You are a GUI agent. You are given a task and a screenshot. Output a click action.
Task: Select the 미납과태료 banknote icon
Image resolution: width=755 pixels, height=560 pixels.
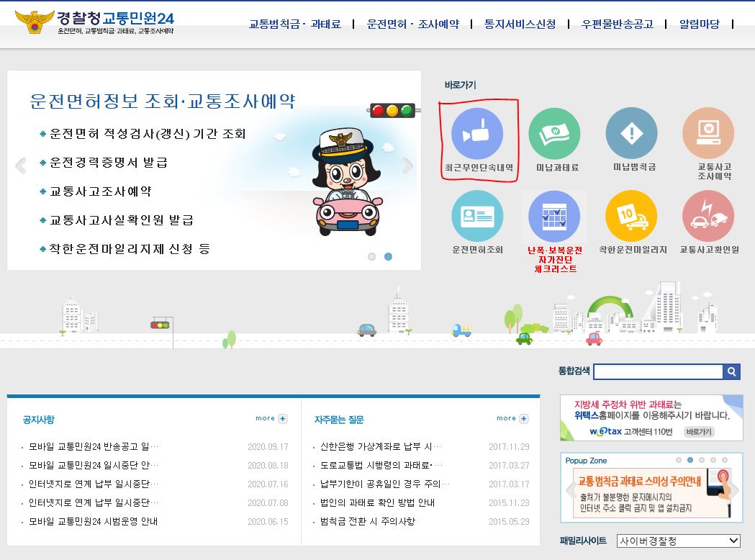[554, 132]
